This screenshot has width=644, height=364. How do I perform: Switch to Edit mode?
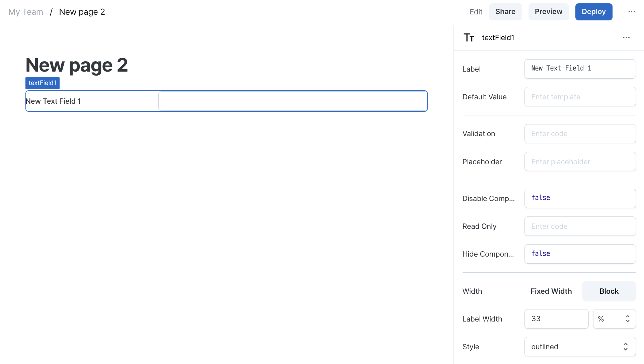click(476, 12)
